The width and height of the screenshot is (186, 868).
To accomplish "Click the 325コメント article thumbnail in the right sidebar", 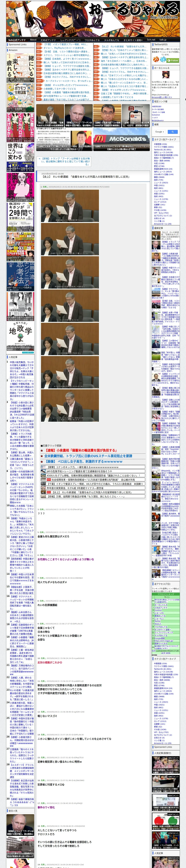I will tap(166, 802).
